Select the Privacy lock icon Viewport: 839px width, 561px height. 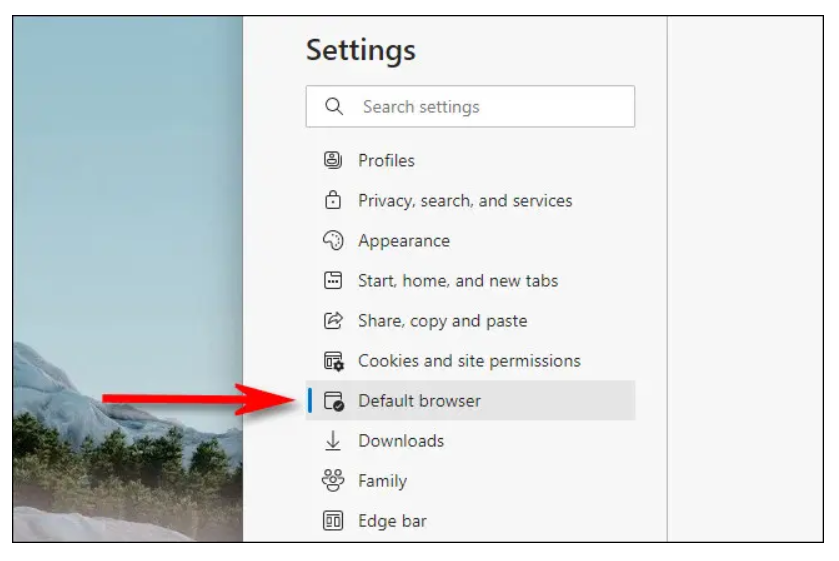[x=333, y=200]
